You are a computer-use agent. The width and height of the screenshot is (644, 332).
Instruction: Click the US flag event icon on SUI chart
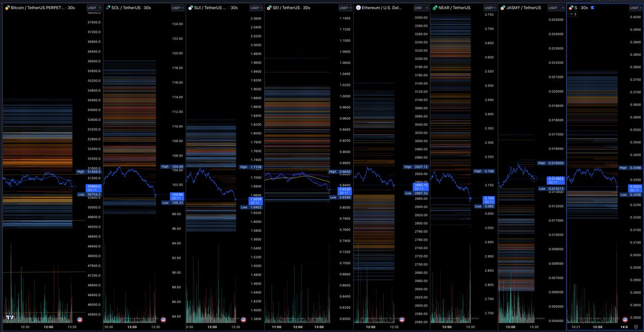tap(243, 319)
